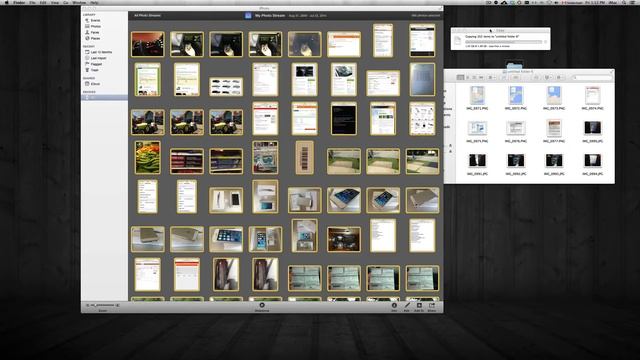Open Window menu in menu bar
Screen dimensions: 640x360
(79, 2)
